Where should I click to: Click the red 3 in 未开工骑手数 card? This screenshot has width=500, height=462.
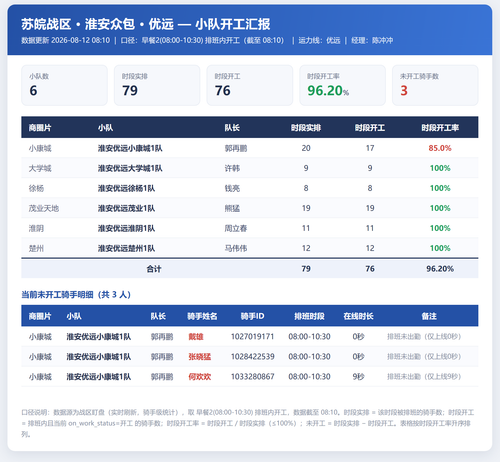point(404,91)
